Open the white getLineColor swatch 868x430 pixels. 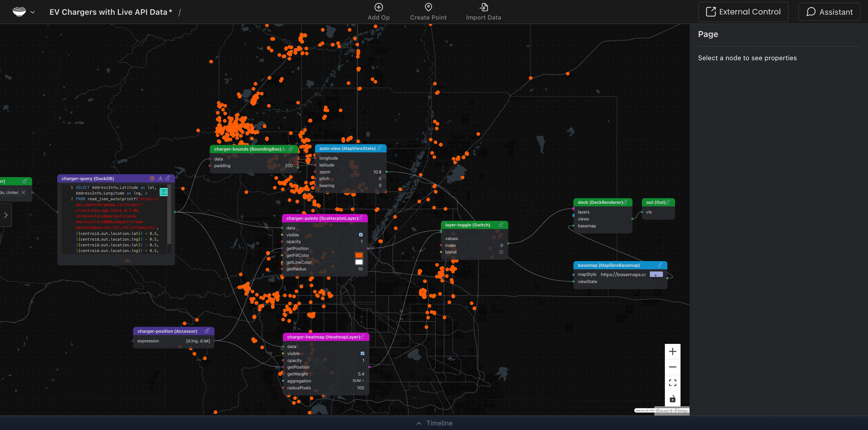[x=359, y=262]
